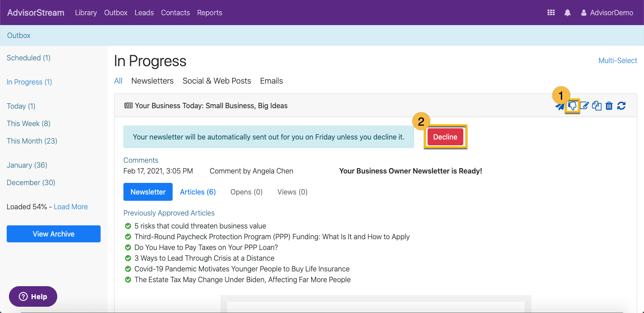Open the apps grid icon
Screen dimensions: 644x313
pyautogui.click(x=551, y=13)
